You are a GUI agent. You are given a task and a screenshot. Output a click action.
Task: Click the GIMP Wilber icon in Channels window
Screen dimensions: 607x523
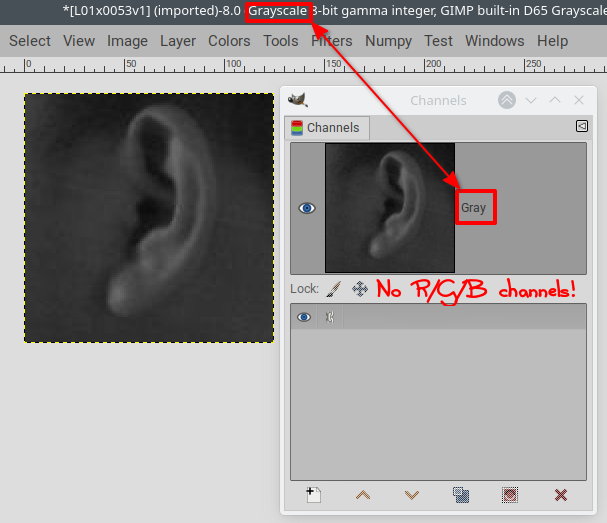point(298,100)
